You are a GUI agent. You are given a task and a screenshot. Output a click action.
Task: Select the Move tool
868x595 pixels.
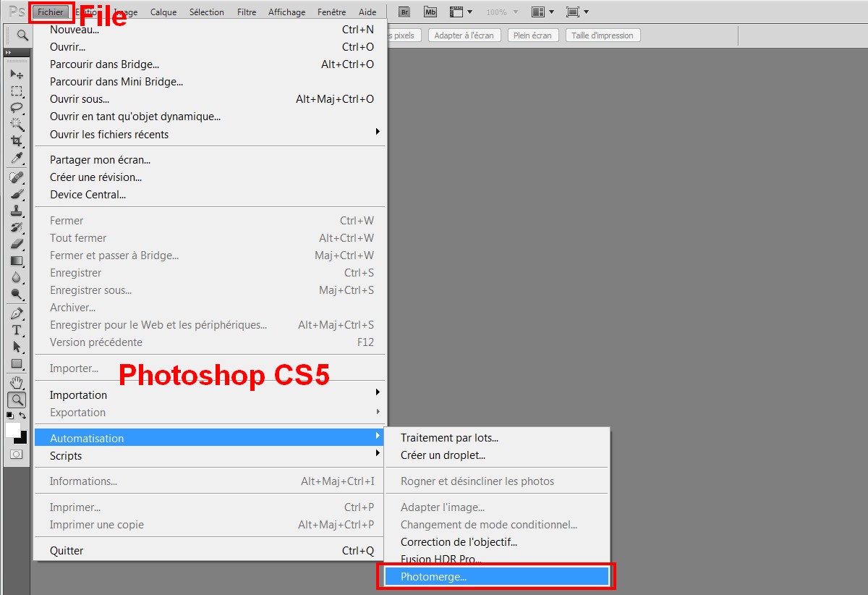[17, 74]
